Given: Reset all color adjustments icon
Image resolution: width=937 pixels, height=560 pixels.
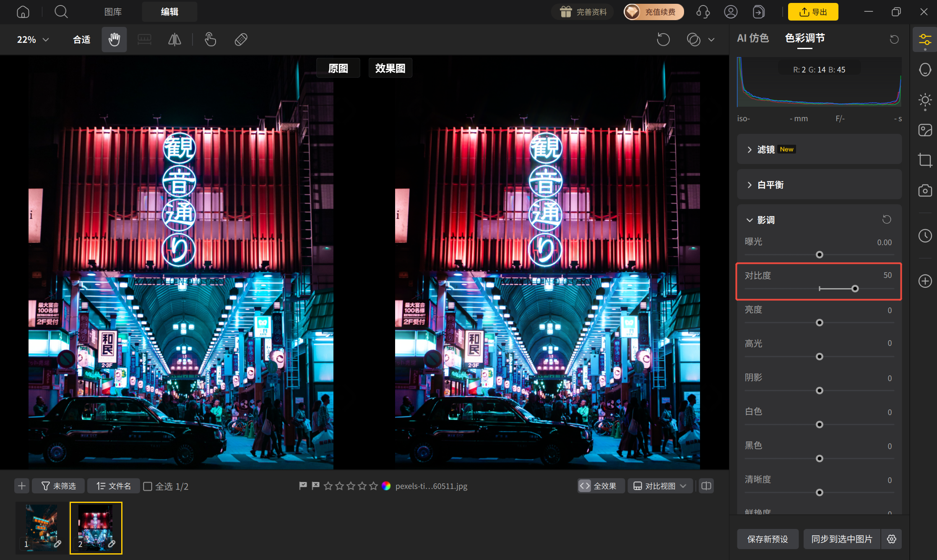Looking at the screenshot, I should tap(894, 39).
